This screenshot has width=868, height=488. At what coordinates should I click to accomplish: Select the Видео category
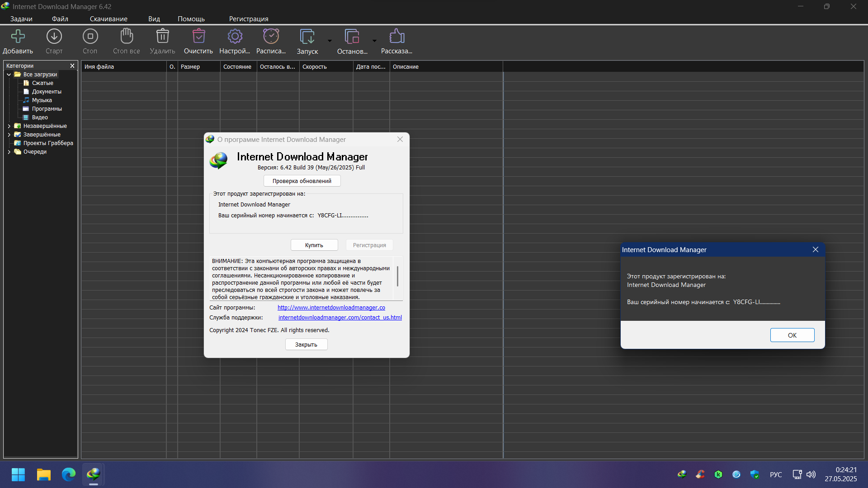[x=40, y=117]
